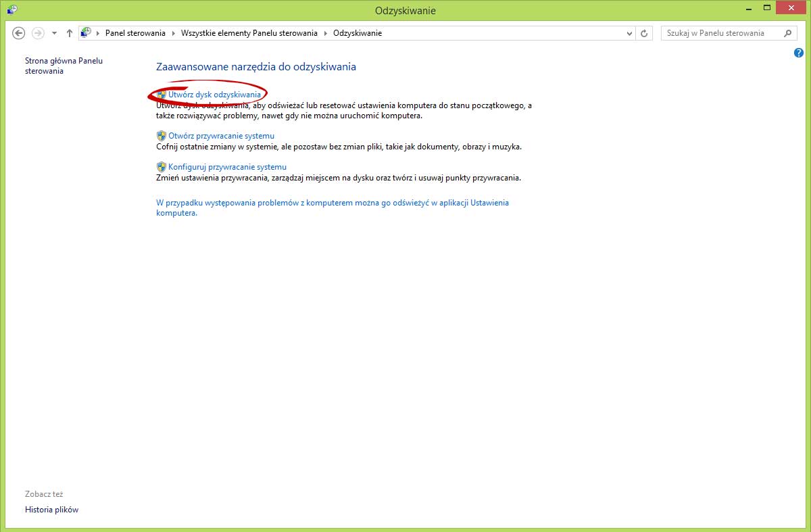The height and width of the screenshot is (532, 811).
Task: Go up one level with the Up arrow
Action: click(x=69, y=33)
